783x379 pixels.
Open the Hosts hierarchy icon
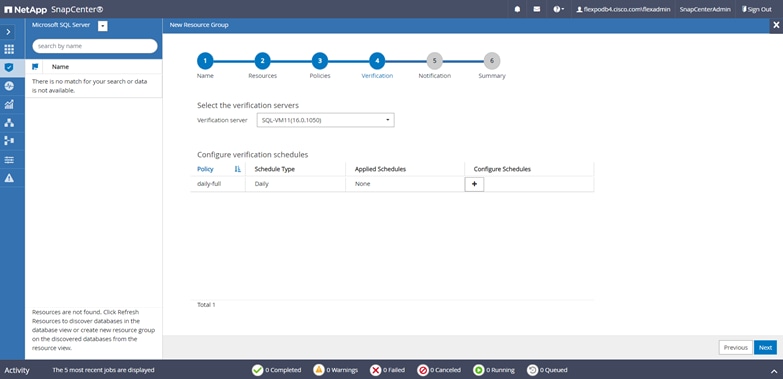click(x=8, y=123)
